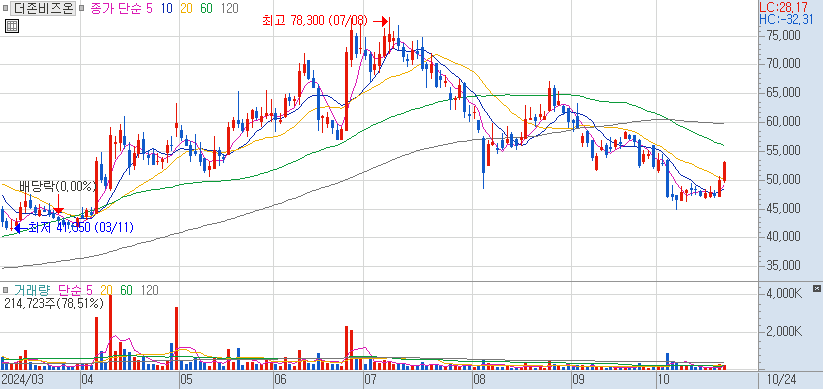
Task: Select the volume 5-day average legend
Action: (x=89, y=290)
